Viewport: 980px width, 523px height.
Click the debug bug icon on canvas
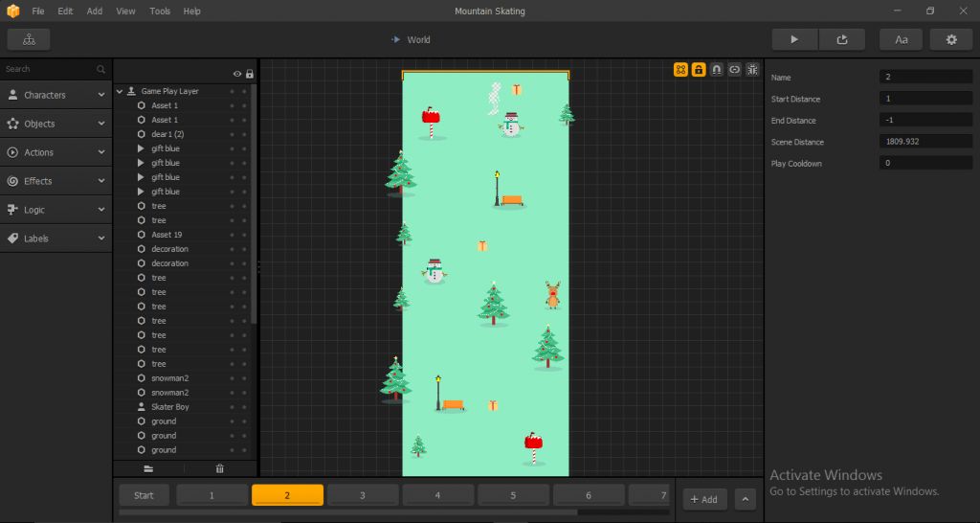coord(752,70)
